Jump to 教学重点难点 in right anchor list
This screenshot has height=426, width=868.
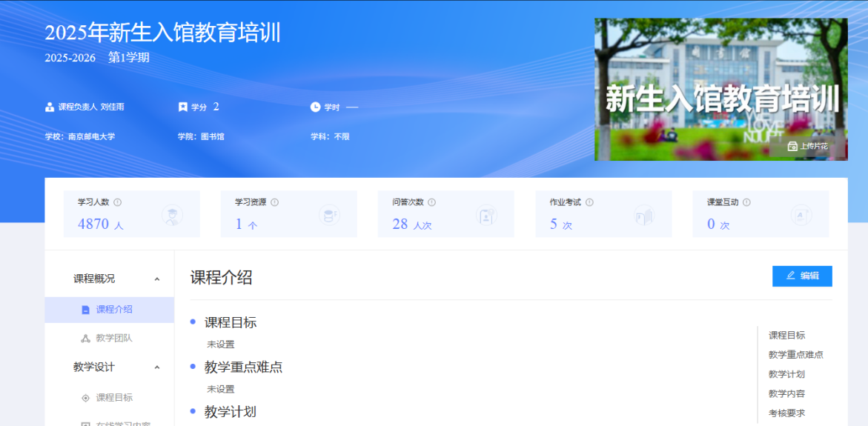click(x=795, y=355)
